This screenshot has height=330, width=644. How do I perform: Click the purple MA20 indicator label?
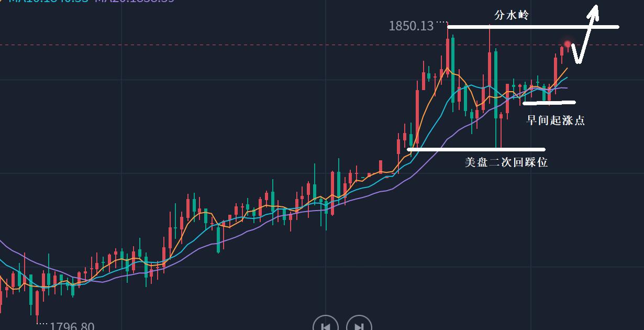[135, 1]
